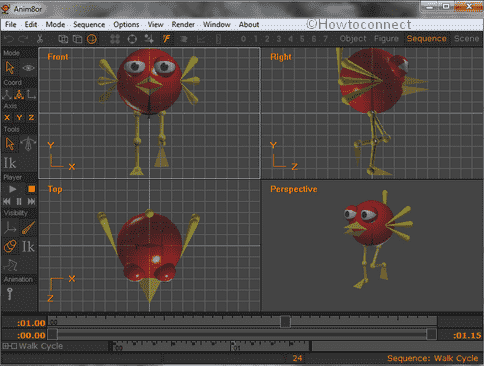Choose the orange object coordinate icon
484x366 pixels.
point(19,95)
